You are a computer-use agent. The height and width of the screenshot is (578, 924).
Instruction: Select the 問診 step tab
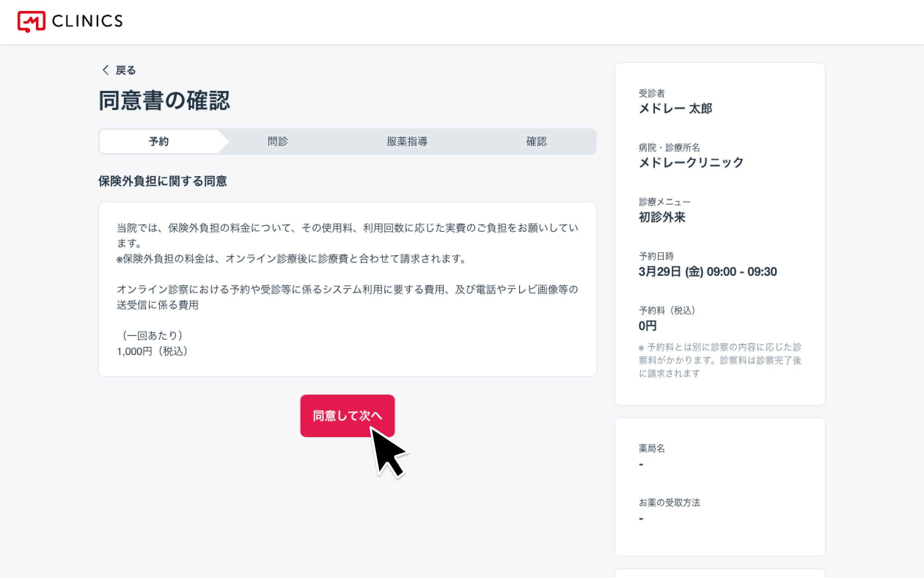point(278,142)
